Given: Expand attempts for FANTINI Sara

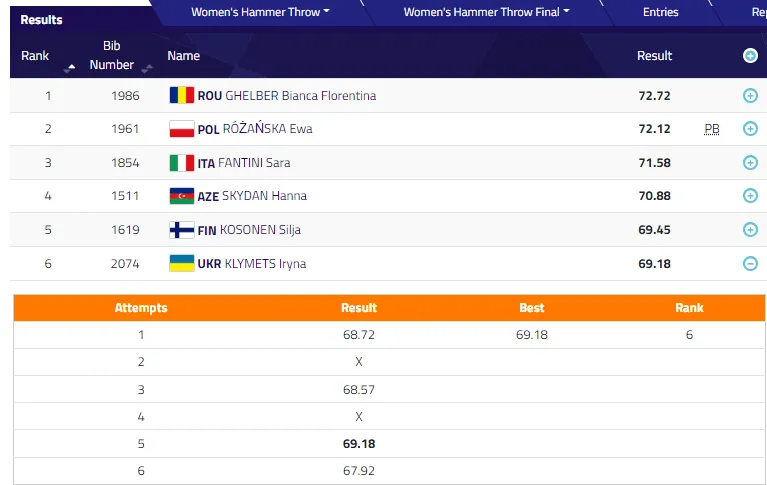Looking at the screenshot, I should [750, 163].
